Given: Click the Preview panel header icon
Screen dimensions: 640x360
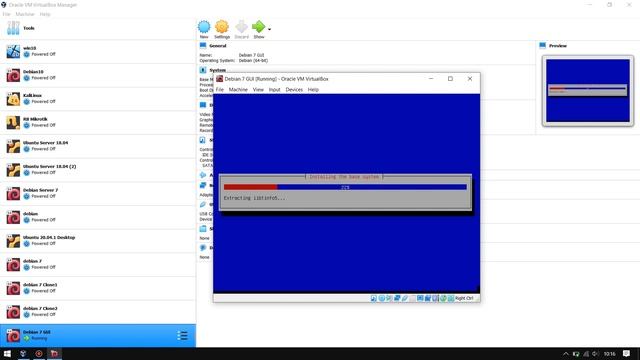Looking at the screenshot, I should point(542,45).
